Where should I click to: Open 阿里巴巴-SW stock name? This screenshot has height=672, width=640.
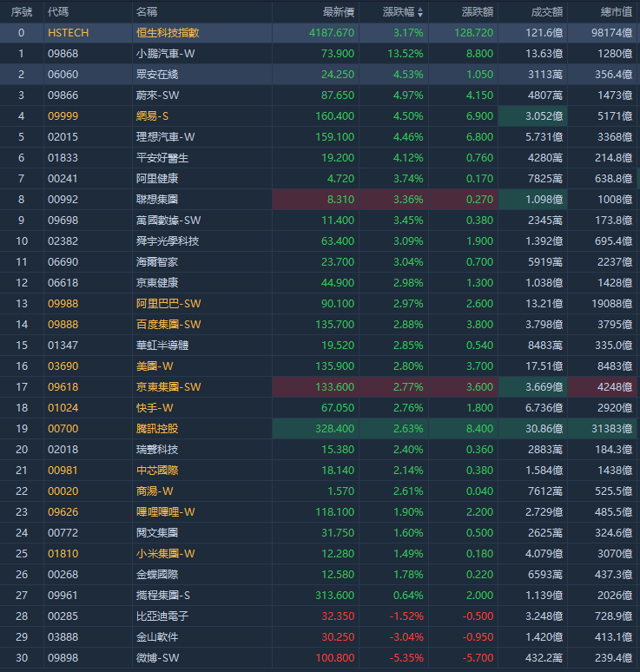tap(168, 304)
